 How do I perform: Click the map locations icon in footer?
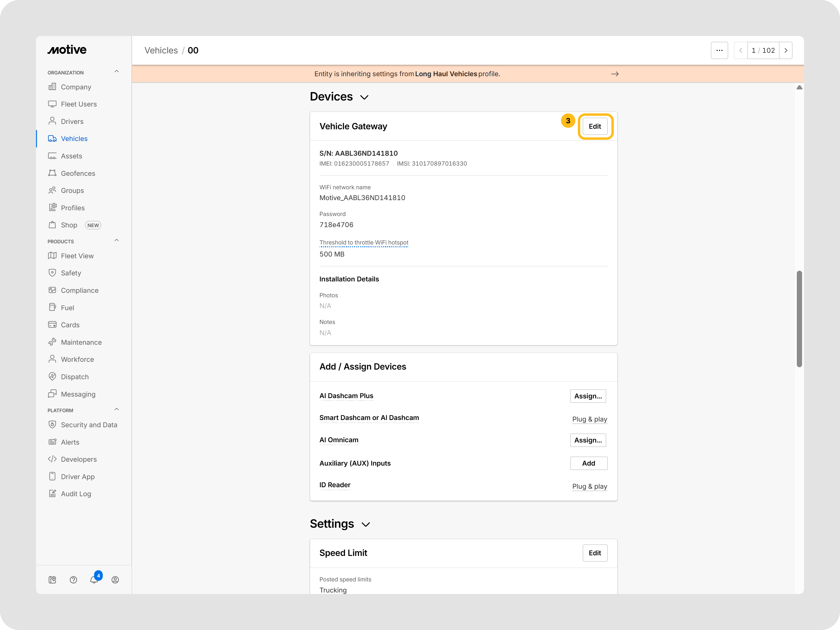point(52,580)
